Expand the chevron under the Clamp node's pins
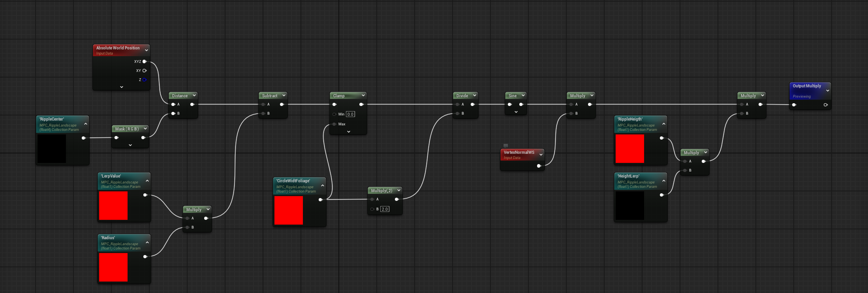 point(348,132)
